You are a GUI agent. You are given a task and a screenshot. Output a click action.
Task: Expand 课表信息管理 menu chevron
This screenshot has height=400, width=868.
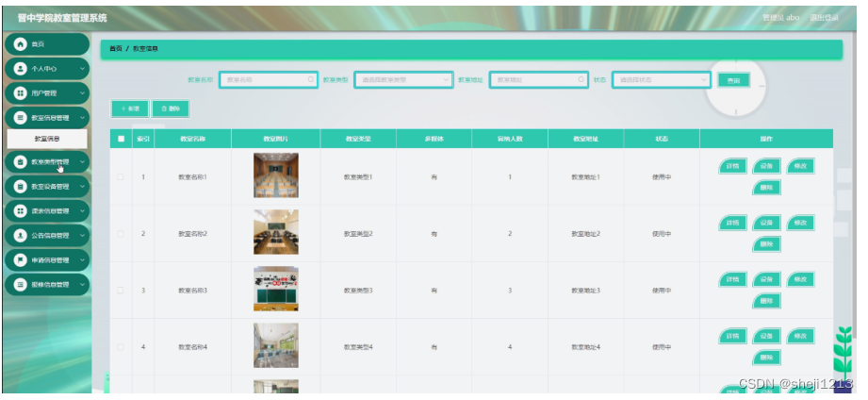(x=83, y=210)
